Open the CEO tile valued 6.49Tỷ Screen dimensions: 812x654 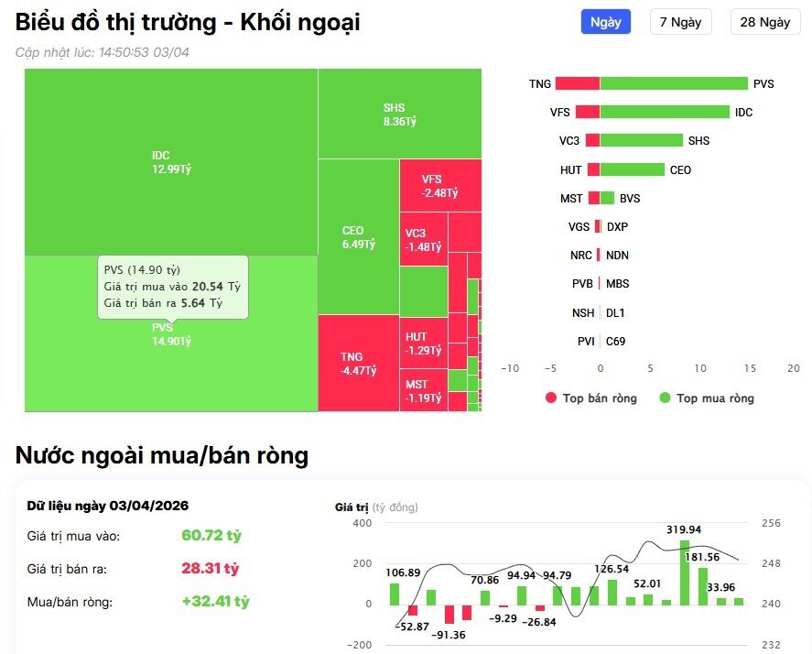(355, 236)
